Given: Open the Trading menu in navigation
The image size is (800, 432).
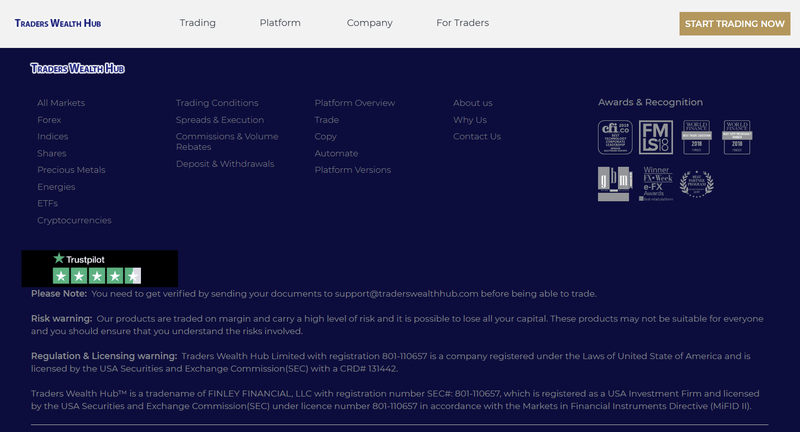Looking at the screenshot, I should tap(197, 23).
